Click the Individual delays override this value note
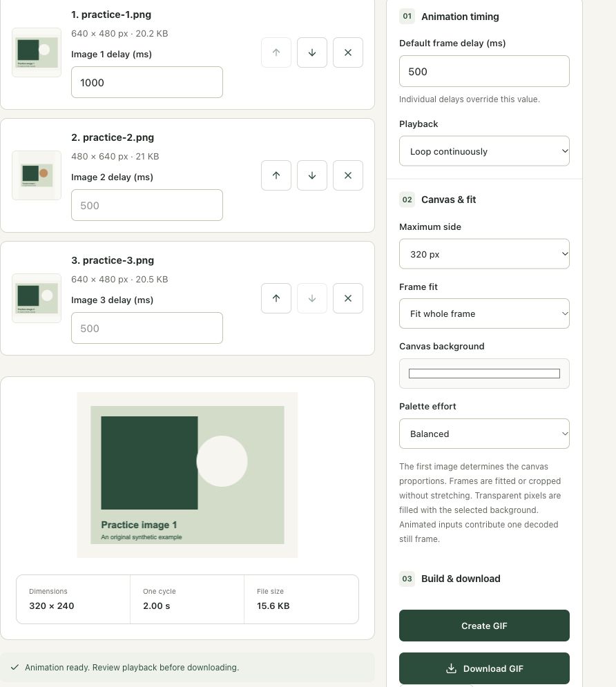 tap(469, 99)
